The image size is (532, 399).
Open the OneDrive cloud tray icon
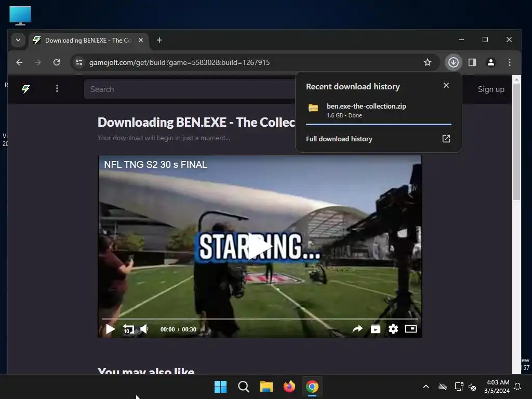(443, 387)
